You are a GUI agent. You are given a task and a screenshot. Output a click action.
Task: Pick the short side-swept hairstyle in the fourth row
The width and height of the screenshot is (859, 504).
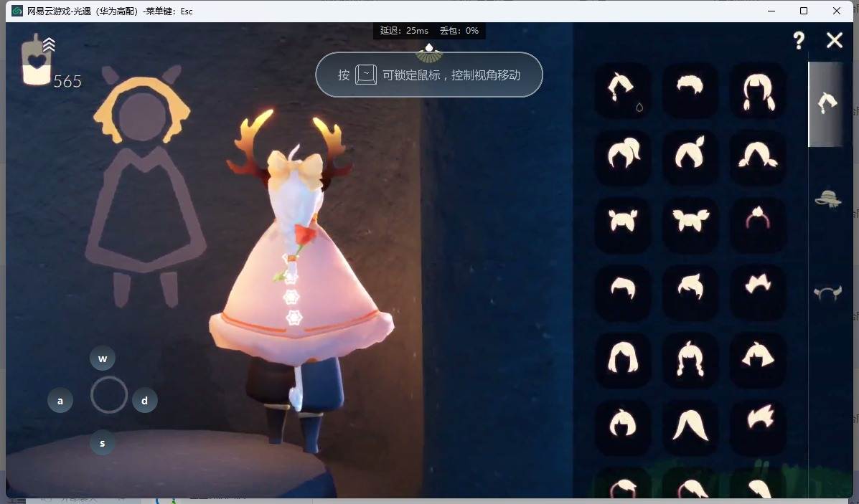[622, 293]
